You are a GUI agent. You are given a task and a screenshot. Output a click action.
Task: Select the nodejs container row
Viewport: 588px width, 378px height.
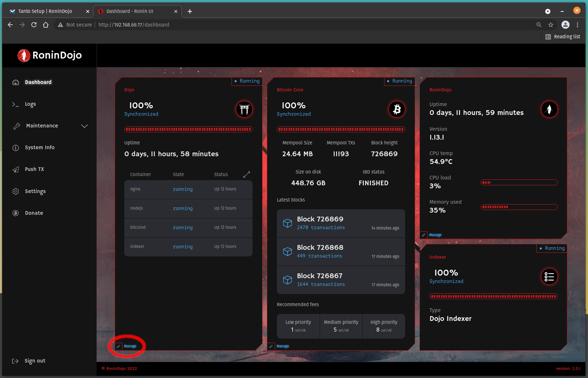(188, 209)
